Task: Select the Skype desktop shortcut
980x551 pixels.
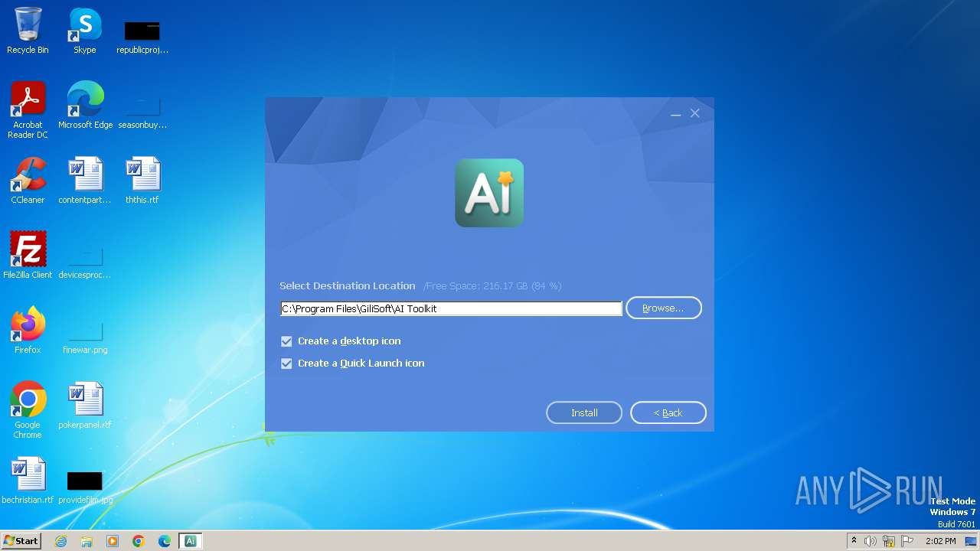Action: (x=85, y=31)
